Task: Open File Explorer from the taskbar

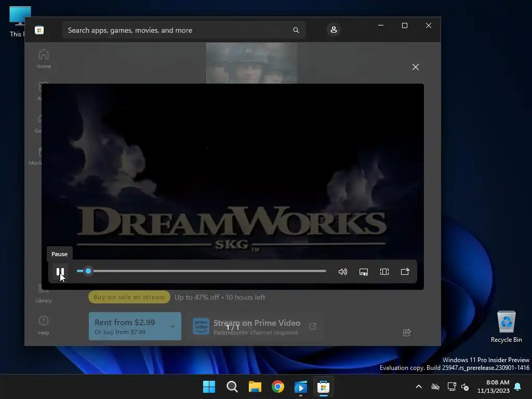Action: (255, 387)
